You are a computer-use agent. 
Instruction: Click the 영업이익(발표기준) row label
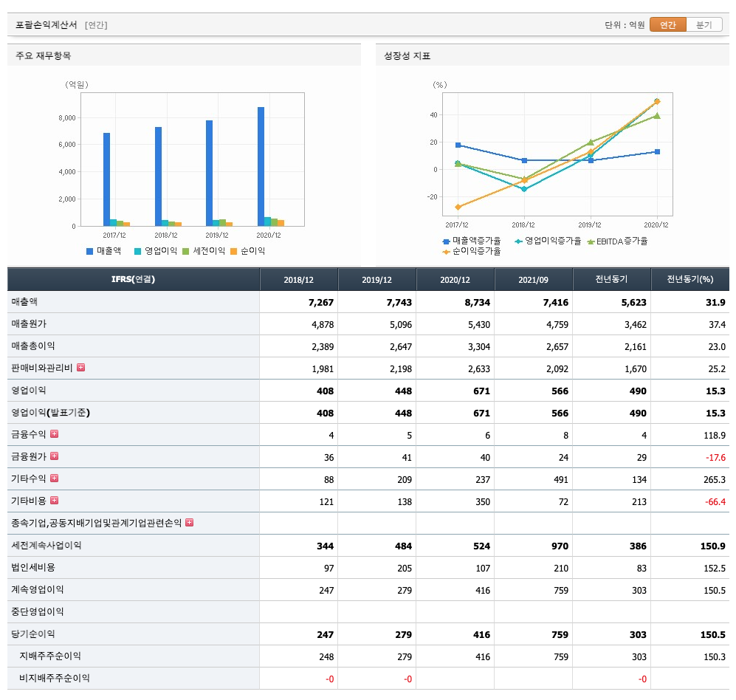pyautogui.click(x=51, y=412)
